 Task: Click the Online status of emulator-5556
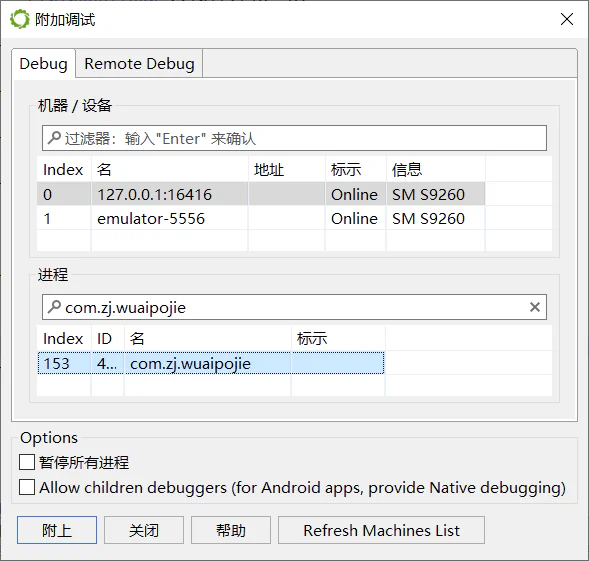(354, 218)
